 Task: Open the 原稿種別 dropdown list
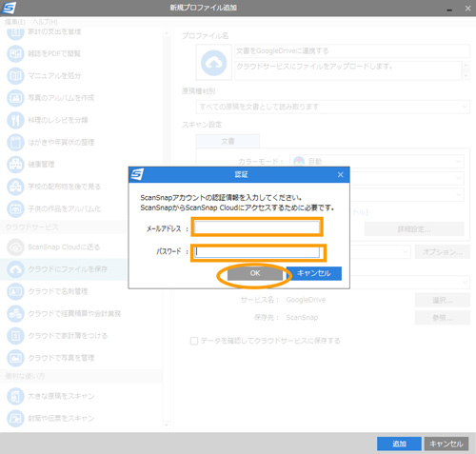pos(332,107)
